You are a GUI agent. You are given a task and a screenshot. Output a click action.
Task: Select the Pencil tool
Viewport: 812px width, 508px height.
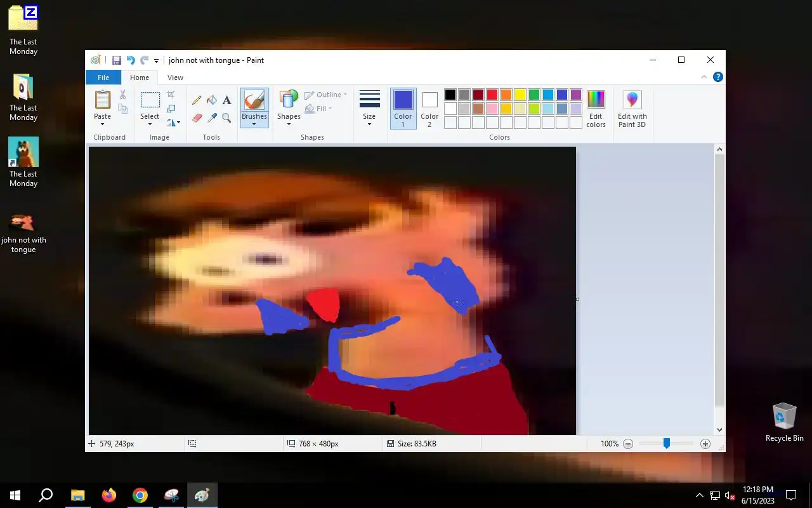pyautogui.click(x=197, y=100)
